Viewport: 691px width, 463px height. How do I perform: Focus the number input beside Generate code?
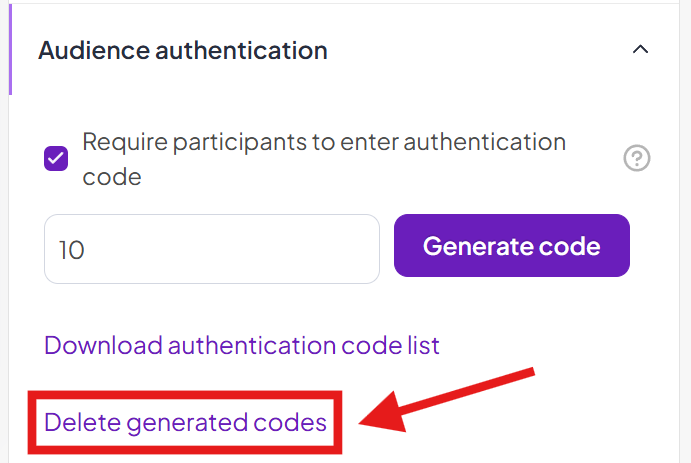[211, 249]
